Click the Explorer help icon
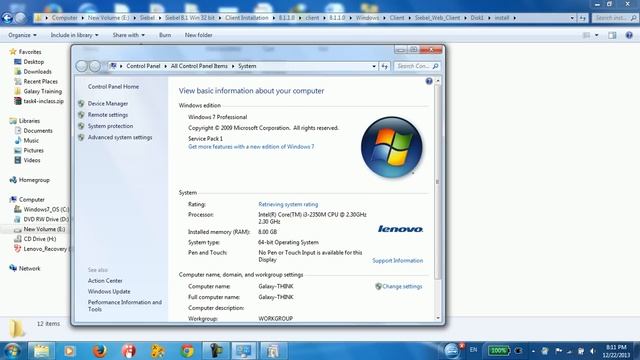This screenshot has height=360, width=640. pyautogui.click(x=629, y=36)
